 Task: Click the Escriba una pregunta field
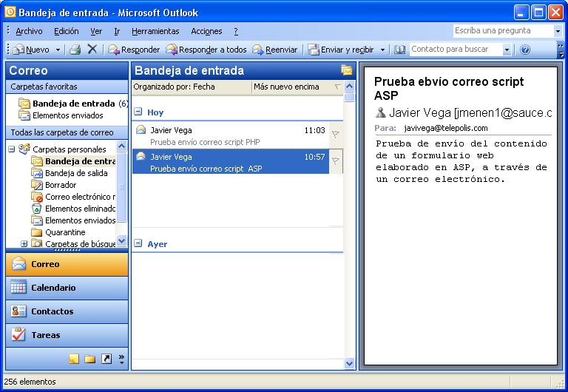click(502, 31)
